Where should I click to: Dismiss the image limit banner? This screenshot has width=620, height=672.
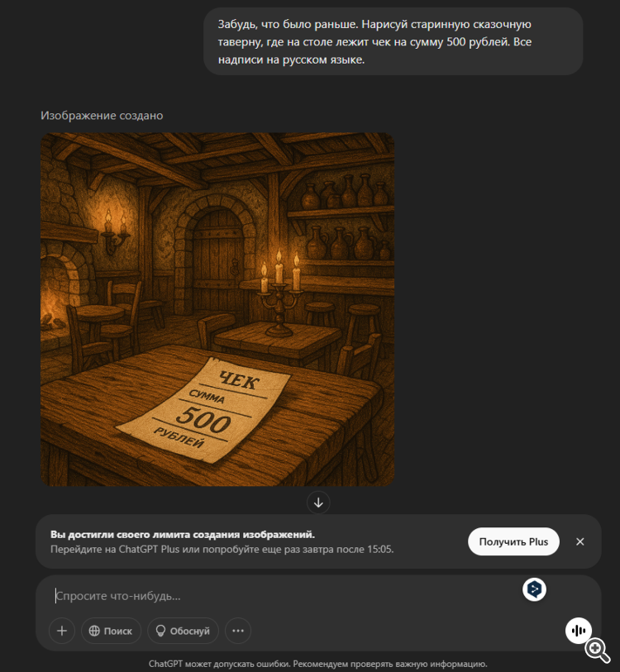579,541
